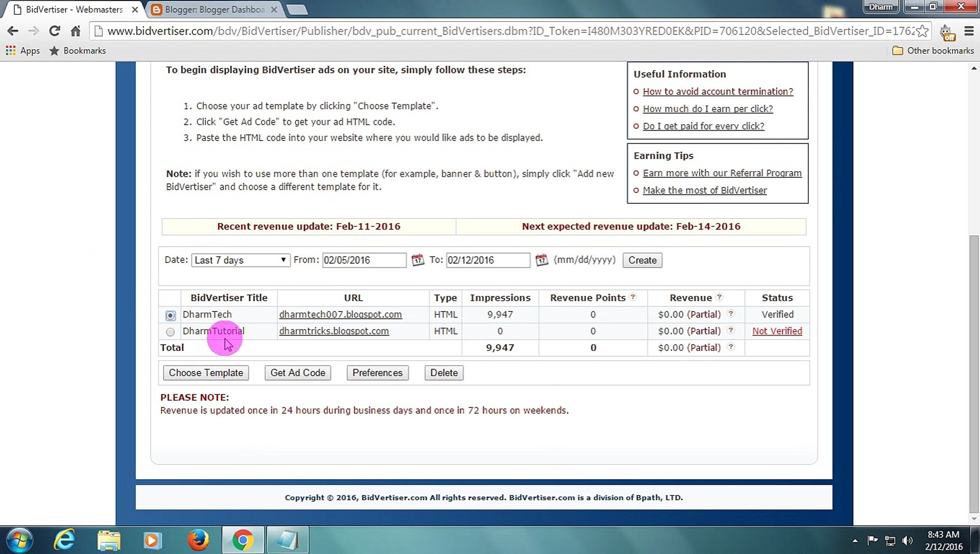
Task: Open the Chrome menu hamburger icon
Action: (969, 31)
